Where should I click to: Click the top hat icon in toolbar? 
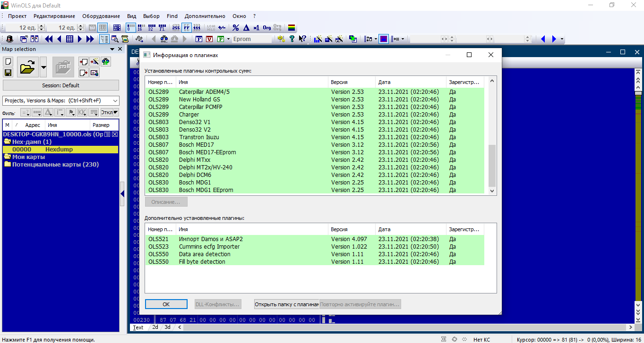9,39
